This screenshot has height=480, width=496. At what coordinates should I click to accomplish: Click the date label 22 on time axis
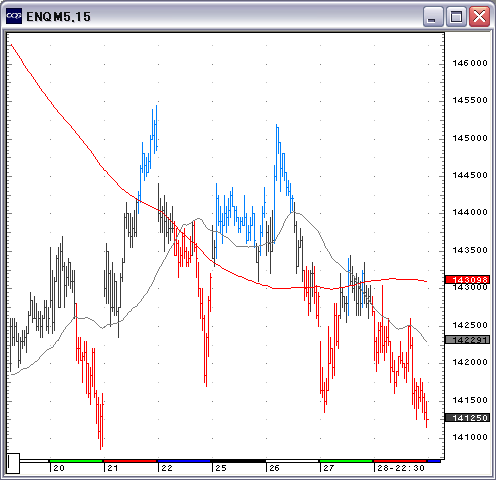[167, 468]
